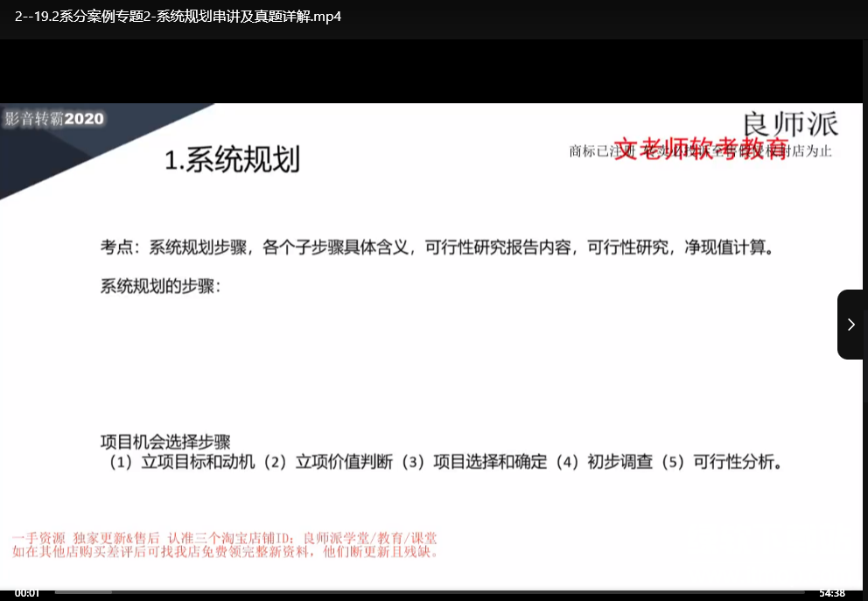Click step (2) 立项价值判断

coord(331,462)
